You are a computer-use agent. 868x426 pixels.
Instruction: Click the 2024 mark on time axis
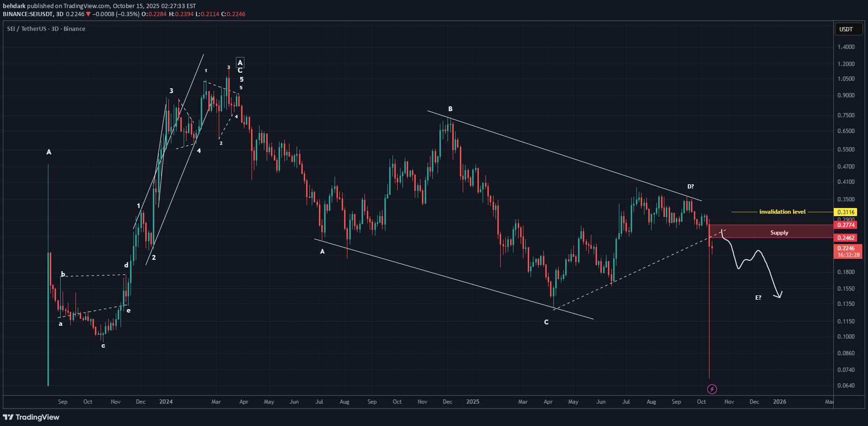click(x=166, y=402)
